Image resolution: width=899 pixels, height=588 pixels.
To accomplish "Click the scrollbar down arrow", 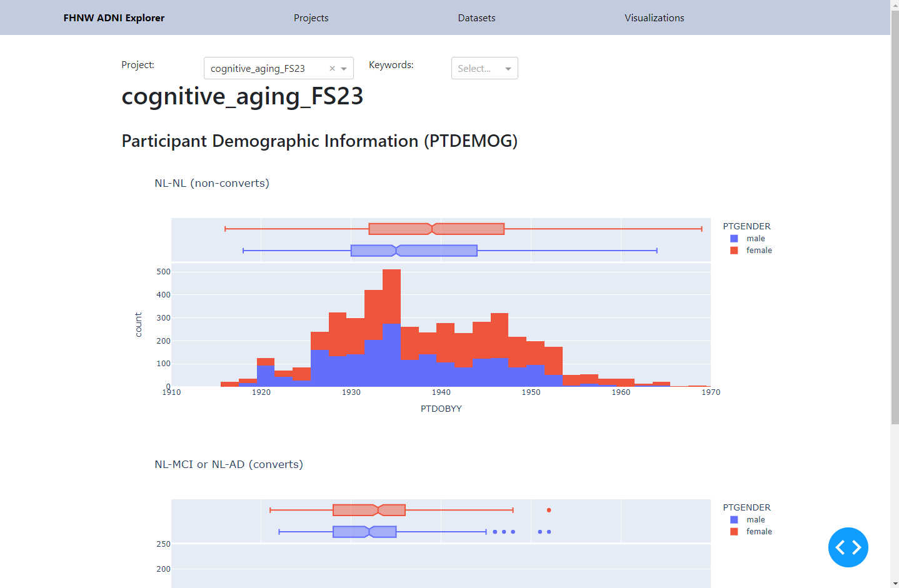I will [895, 584].
